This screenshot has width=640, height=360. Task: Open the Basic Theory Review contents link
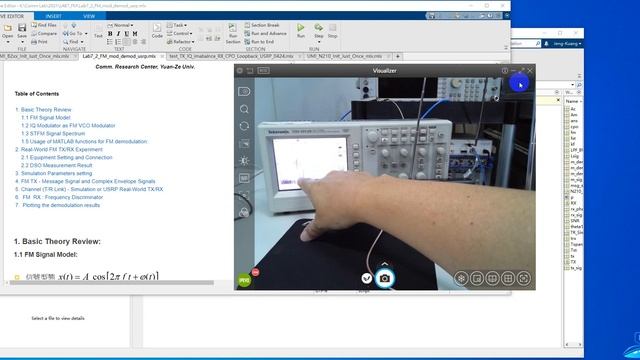[x=46, y=109]
